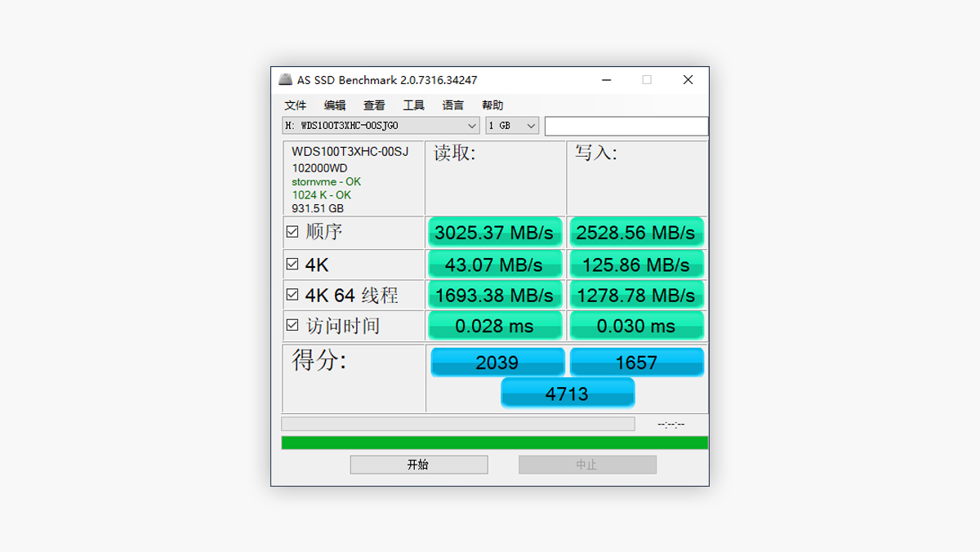The height and width of the screenshot is (552, 980).
Task: Click the stornvme - OK driver status
Action: point(326,181)
